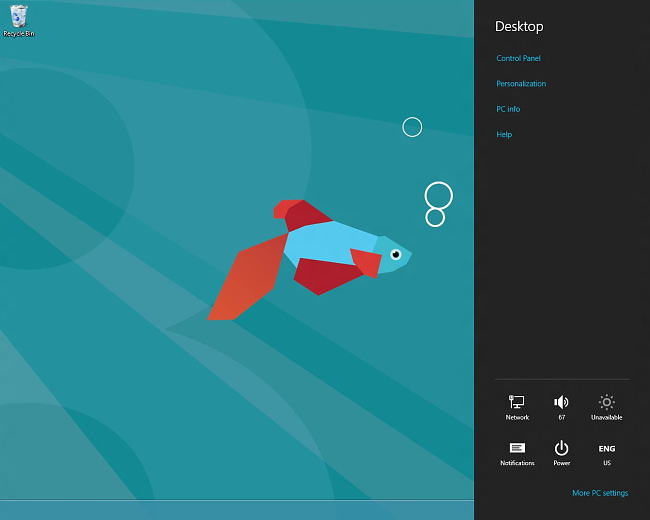The width and height of the screenshot is (650, 520).
Task: Open the volume control showing 67
Action: 561,407
